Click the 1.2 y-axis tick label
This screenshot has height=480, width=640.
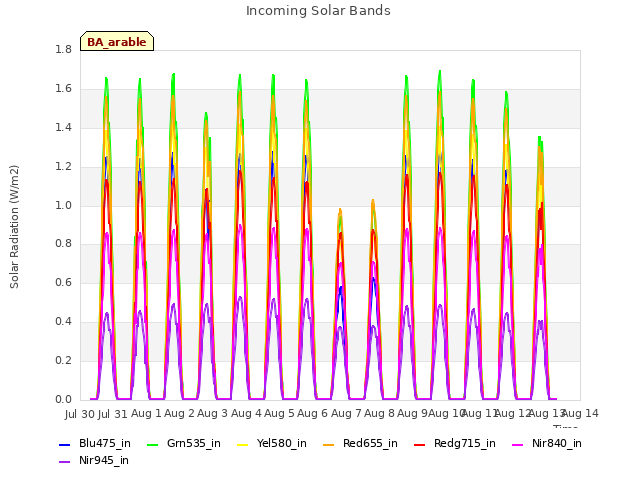point(63,167)
